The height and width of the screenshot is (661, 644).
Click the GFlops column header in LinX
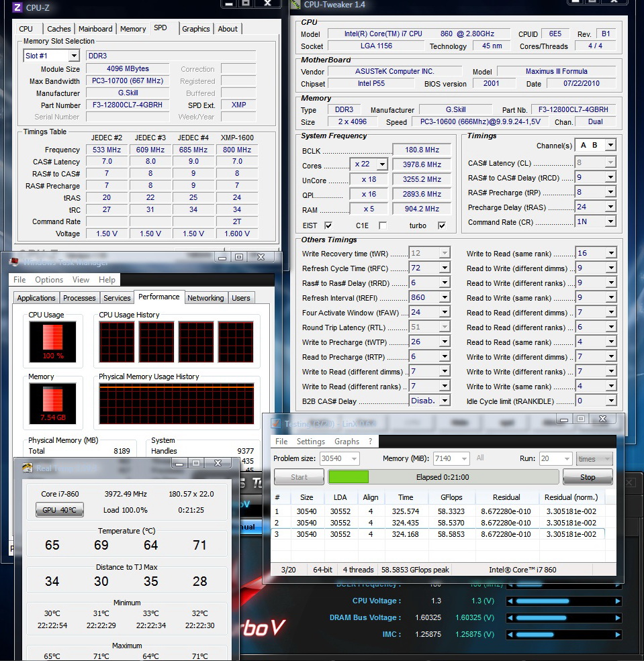click(451, 497)
